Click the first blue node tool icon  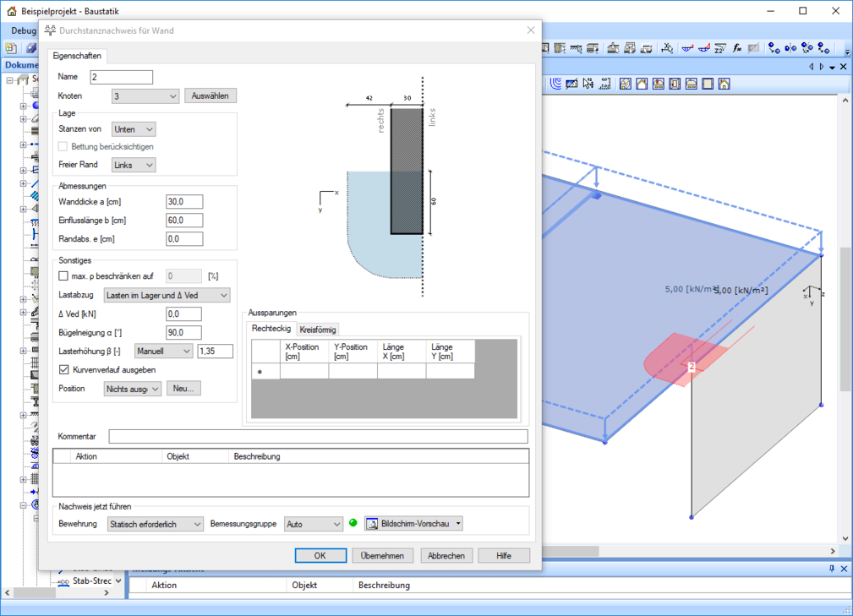[x=774, y=48]
